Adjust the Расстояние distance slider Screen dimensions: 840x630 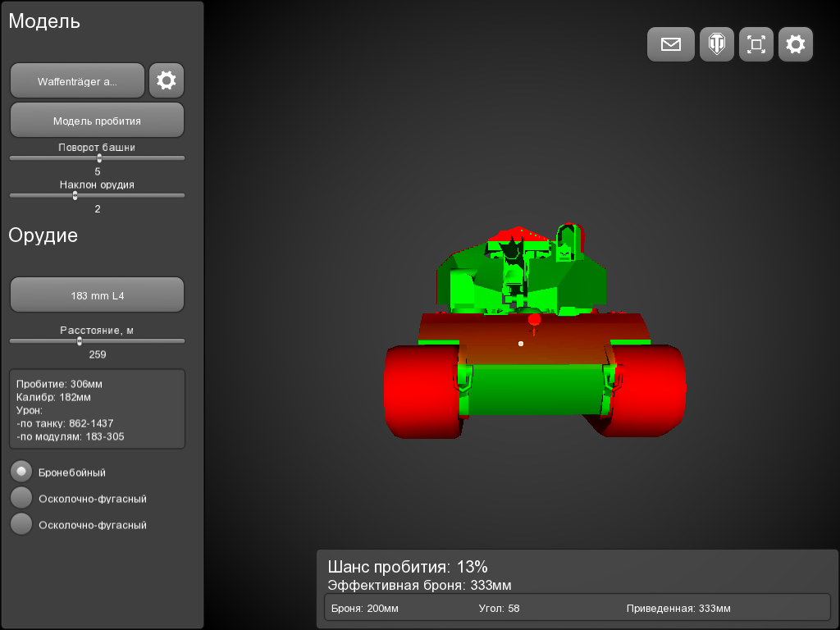(x=97, y=340)
